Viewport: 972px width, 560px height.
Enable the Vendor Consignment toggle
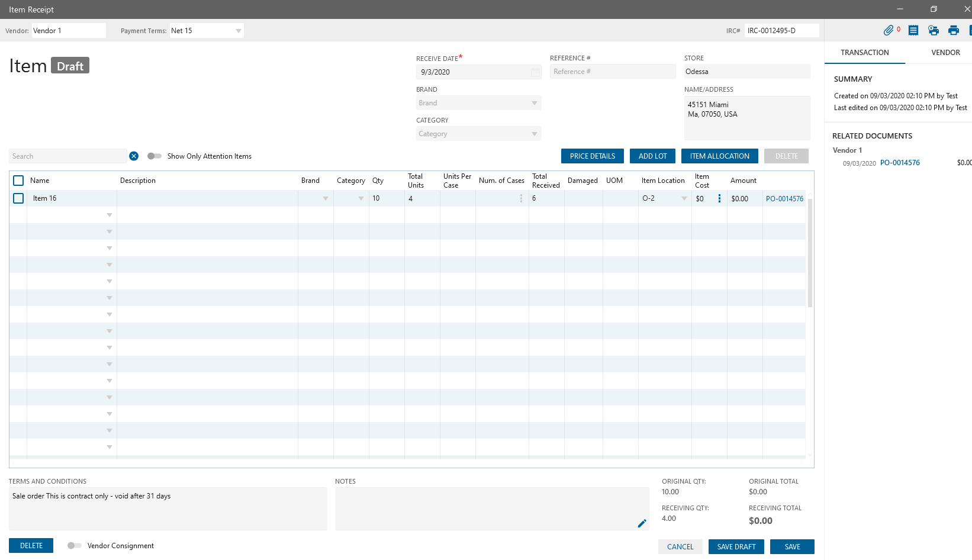pyautogui.click(x=75, y=546)
